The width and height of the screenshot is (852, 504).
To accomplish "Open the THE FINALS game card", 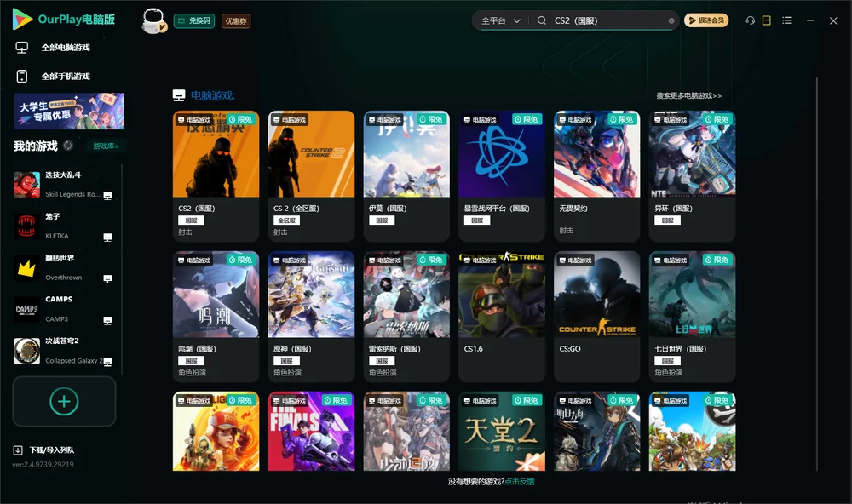I will click(311, 432).
